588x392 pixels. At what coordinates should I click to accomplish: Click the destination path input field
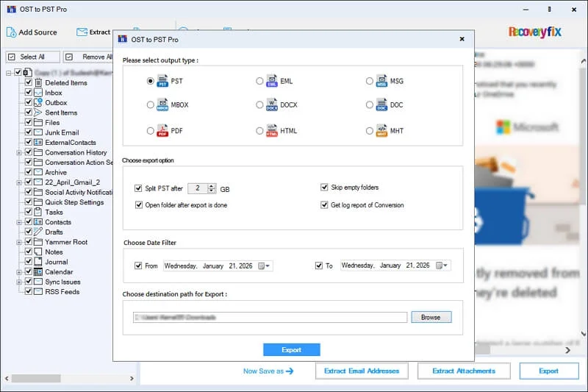[270, 318]
